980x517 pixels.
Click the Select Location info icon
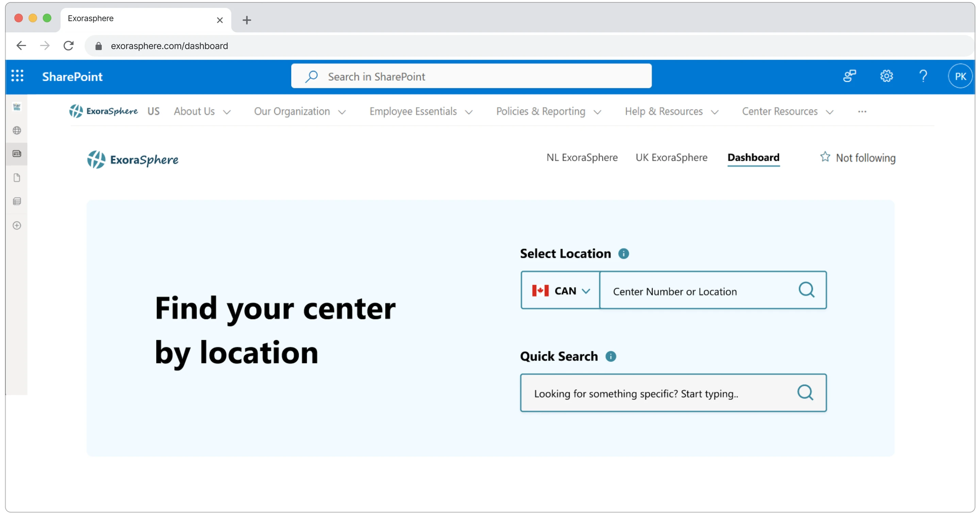[x=623, y=253]
